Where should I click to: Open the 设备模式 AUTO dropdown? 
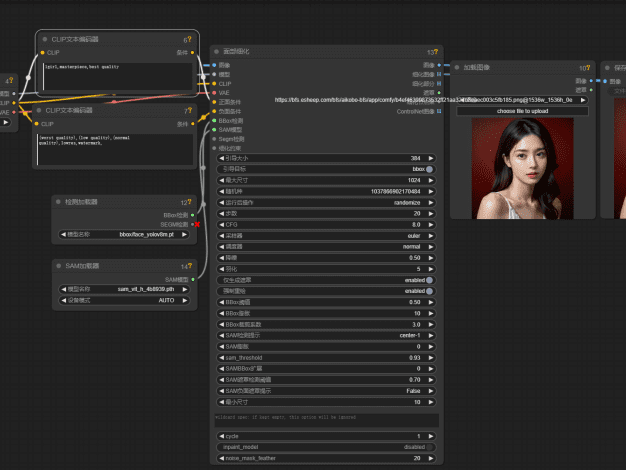coord(124,300)
